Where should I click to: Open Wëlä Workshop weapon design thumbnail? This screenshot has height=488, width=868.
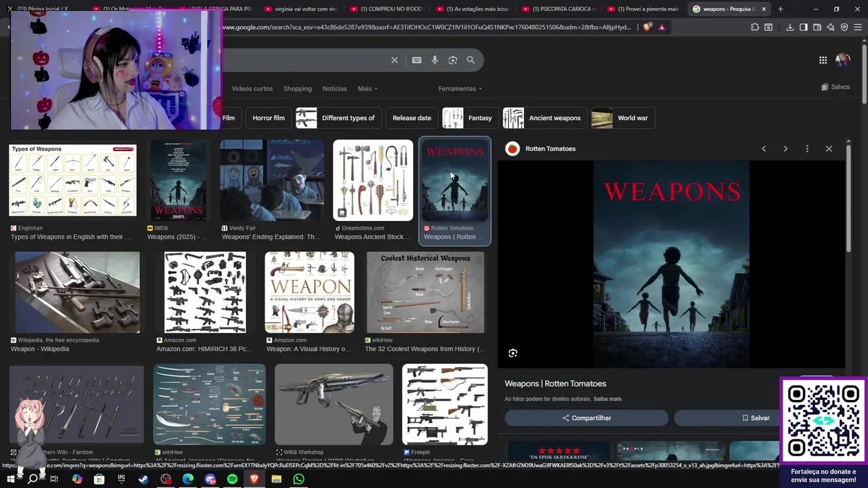334,405
